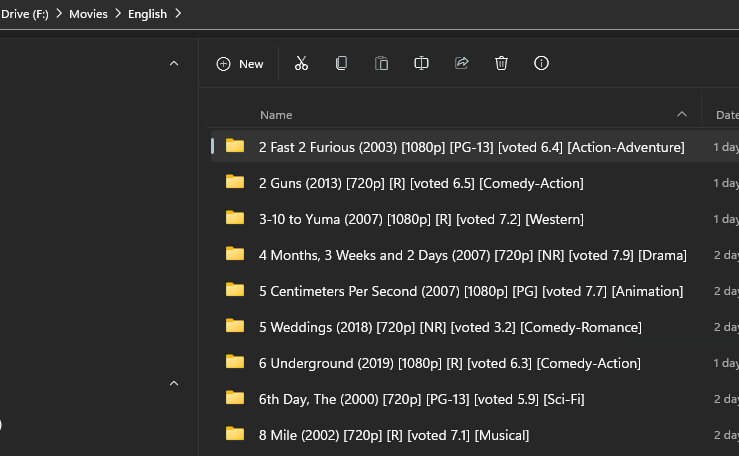Navigate to Movies in the address bar
This screenshot has width=739, height=456.
pyautogui.click(x=88, y=14)
